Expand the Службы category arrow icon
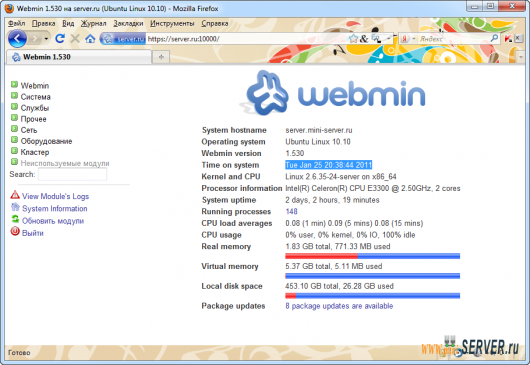 coord(14,107)
